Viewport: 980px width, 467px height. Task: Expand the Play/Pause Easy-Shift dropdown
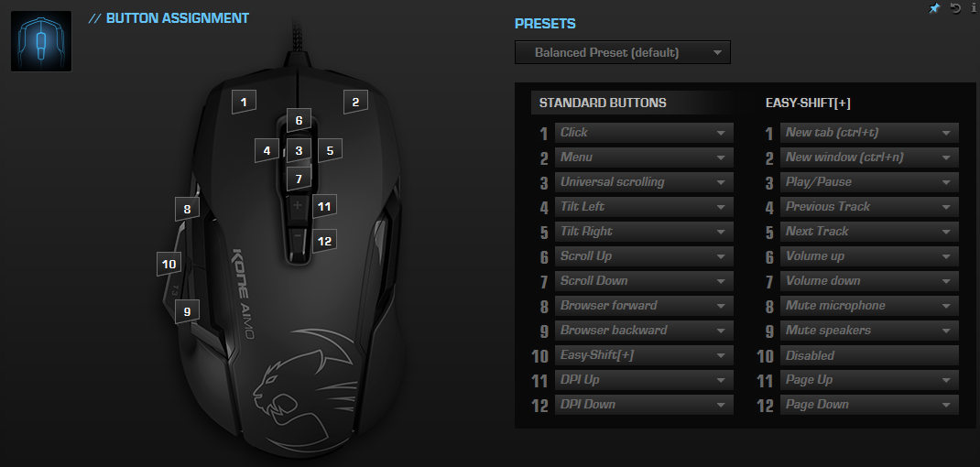point(869,182)
